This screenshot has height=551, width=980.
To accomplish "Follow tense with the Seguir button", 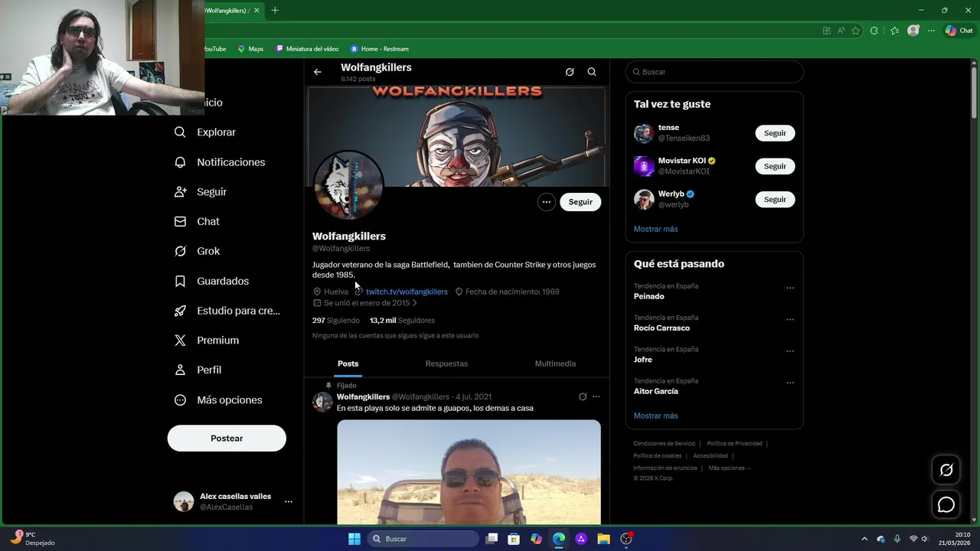I will [x=775, y=133].
